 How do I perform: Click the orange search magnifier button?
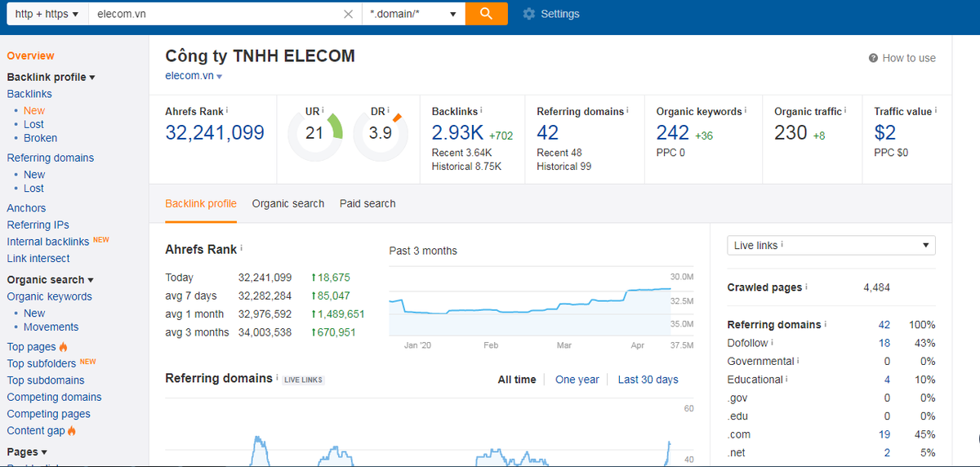coord(486,14)
